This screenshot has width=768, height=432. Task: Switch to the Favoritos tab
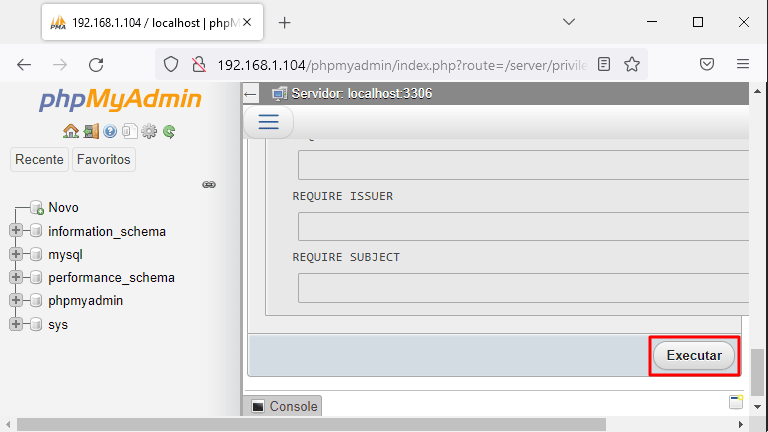coord(104,160)
